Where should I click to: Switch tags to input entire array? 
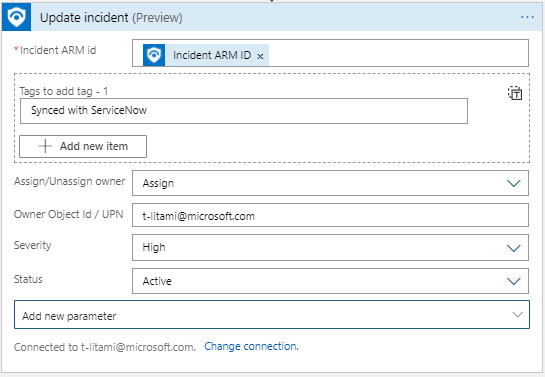point(515,93)
